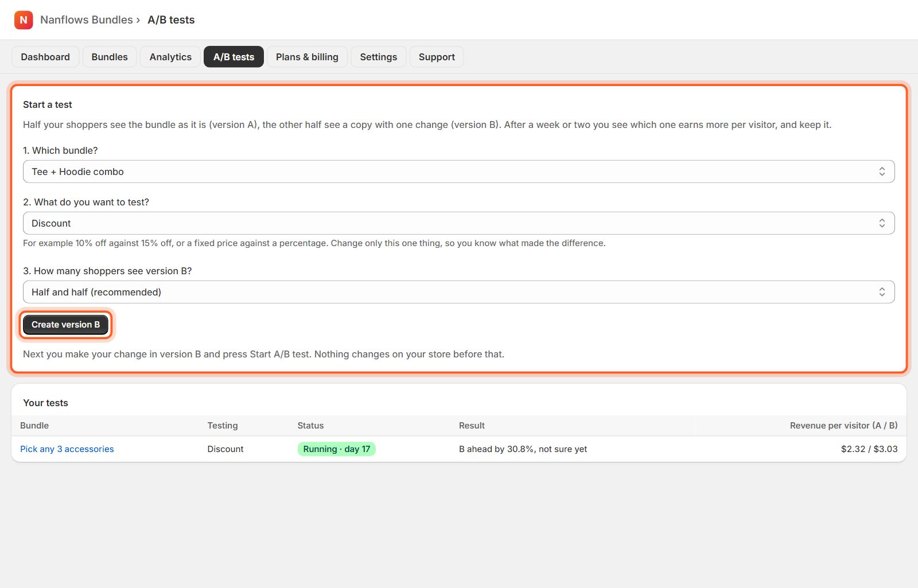The width and height of the screenshot is (918, 588).
Task: Click the Bundle column header
Action: tap(34, 426)
